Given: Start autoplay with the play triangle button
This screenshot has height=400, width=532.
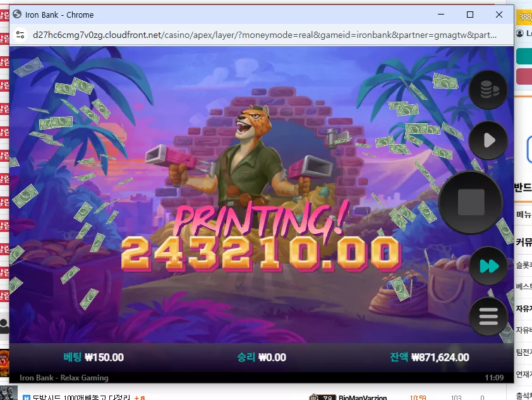Looking at the screenshot, I should 488,140.
